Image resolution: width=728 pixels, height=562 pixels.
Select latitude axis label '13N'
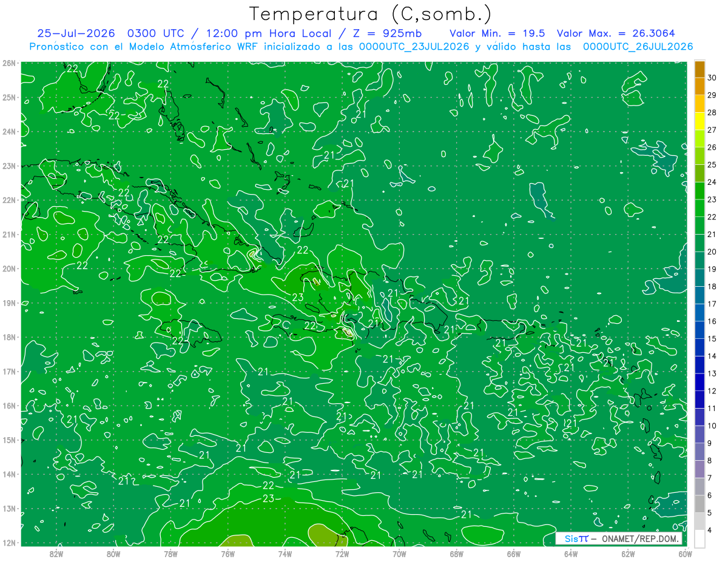[9, 508]
